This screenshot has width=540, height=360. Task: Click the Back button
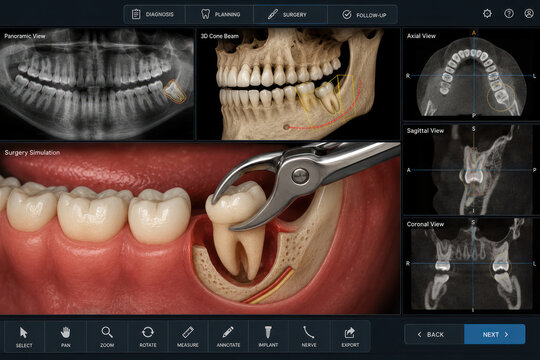(434, 334)
